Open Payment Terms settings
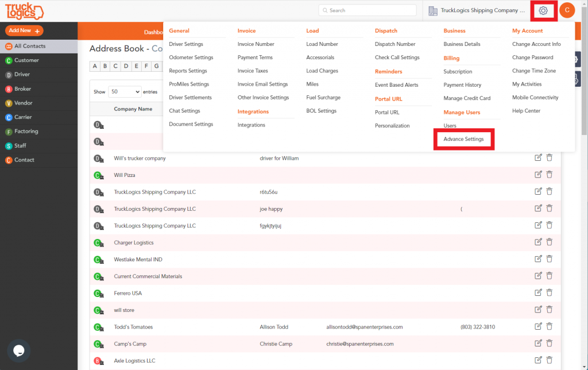The height and width of the screenshot is (370, 588). click(x=255, y=57)
